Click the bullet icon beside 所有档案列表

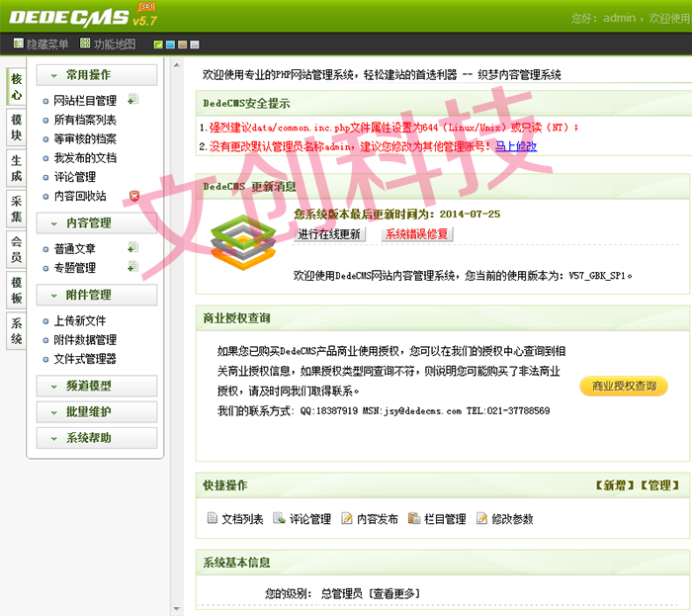pyautogui.click(x=45, y=120)
